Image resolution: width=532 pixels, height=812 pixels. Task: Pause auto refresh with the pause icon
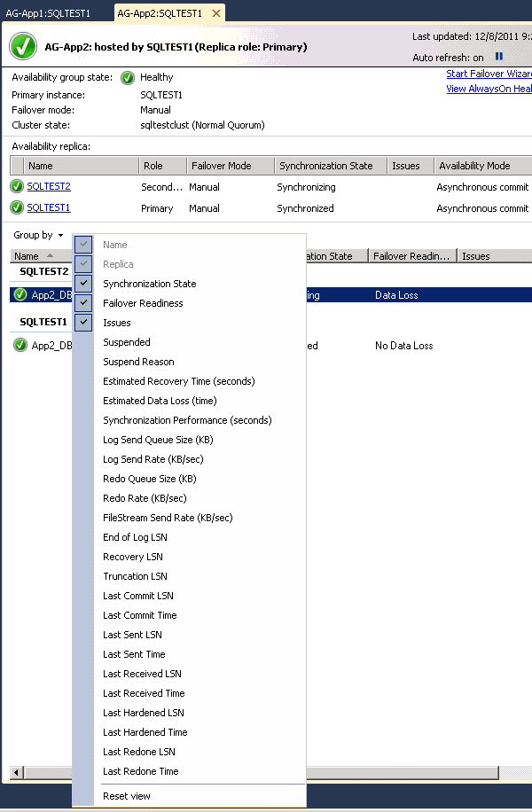499,57
